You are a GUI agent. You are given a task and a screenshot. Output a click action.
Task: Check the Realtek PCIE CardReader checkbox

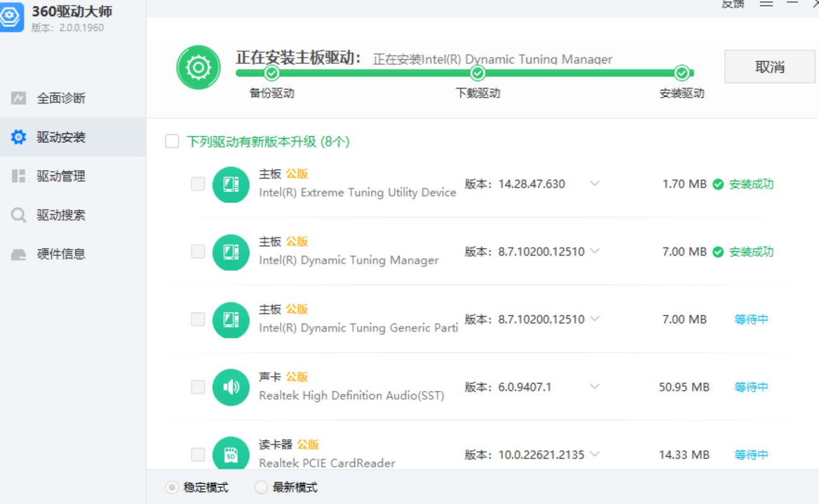pyautogui.click(x=198, y=455)
